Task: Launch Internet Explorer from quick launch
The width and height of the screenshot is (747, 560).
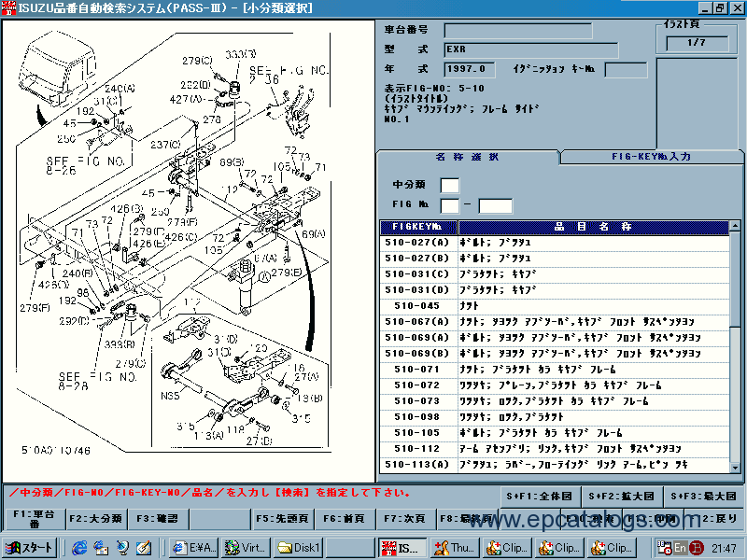Action: [x=79, y=548]
